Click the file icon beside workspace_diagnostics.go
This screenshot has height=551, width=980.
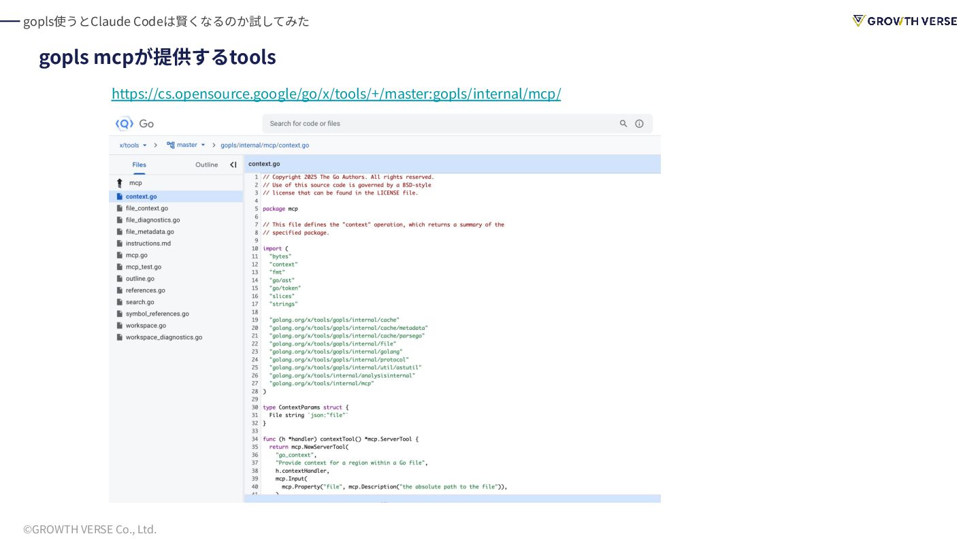pyautogui.click(x=120, y=337)
